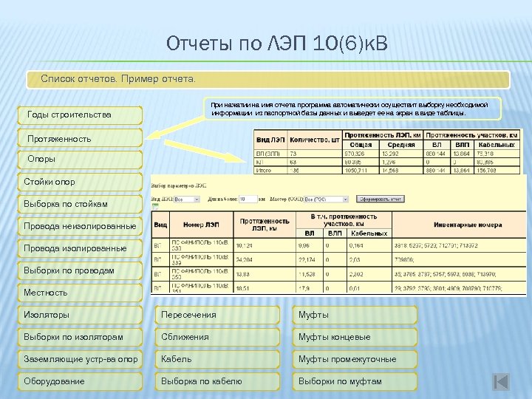Go back using the rewind navigation icon
The image size is (532, 399).
(501, 382)
